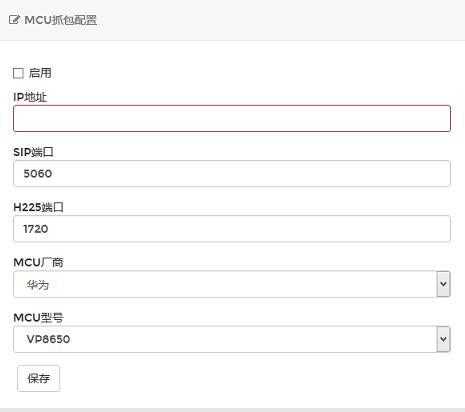Click the MCU抓包配置 panel title

click(x=61, y=20)
